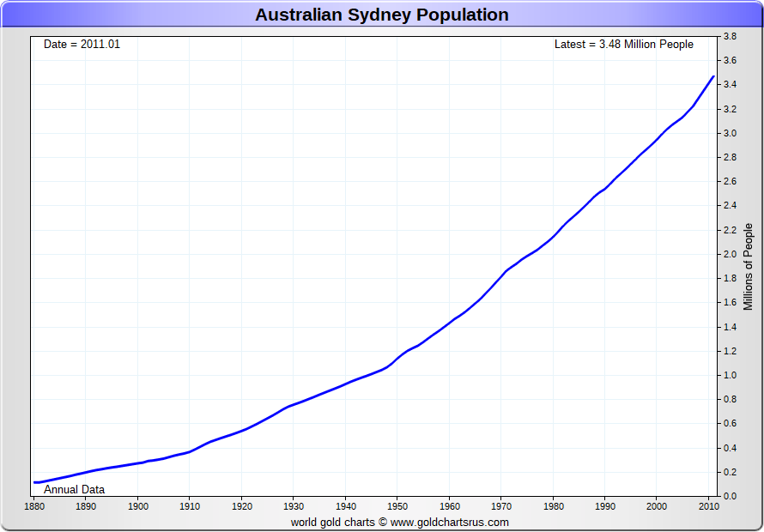Click the chart title 'Australian Sydney Population'
Screen dimensions: 764x532
tap(381, 15)
